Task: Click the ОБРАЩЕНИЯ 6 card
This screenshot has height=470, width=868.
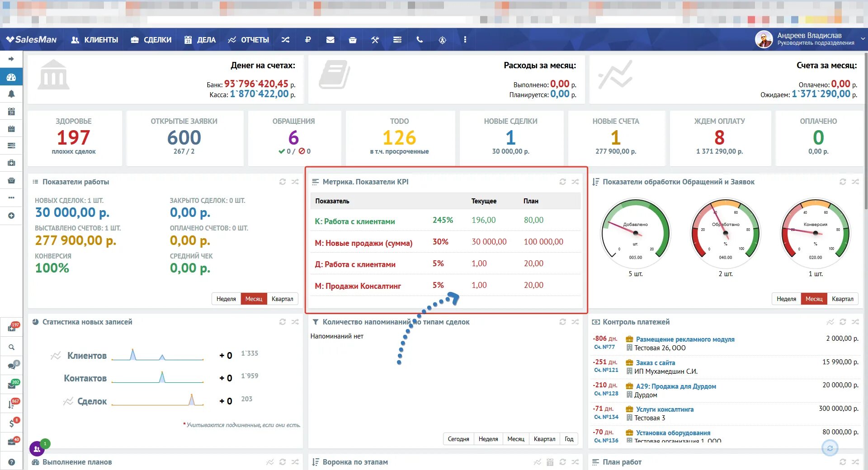Action: (294, 138)
